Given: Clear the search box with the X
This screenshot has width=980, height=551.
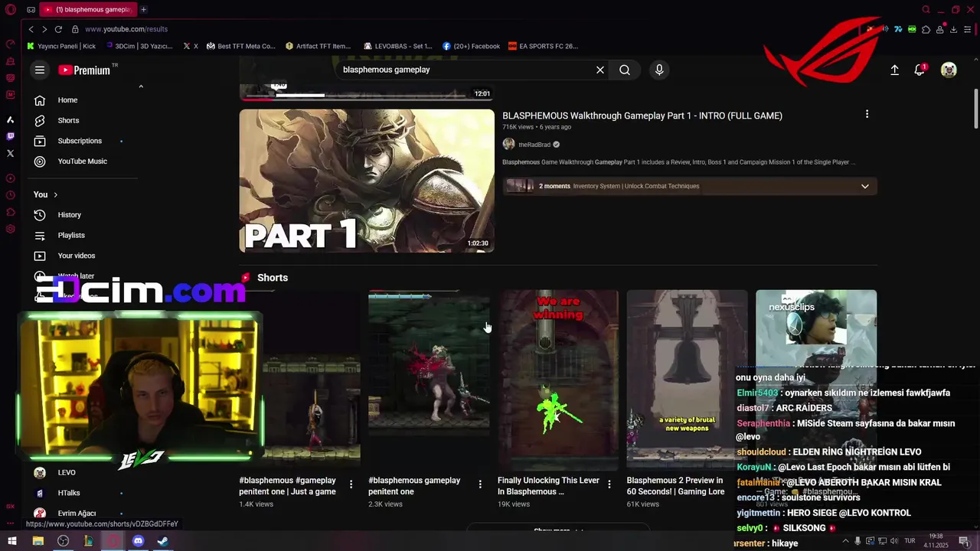Looking at the screenshot, I should tap(600, 70).
